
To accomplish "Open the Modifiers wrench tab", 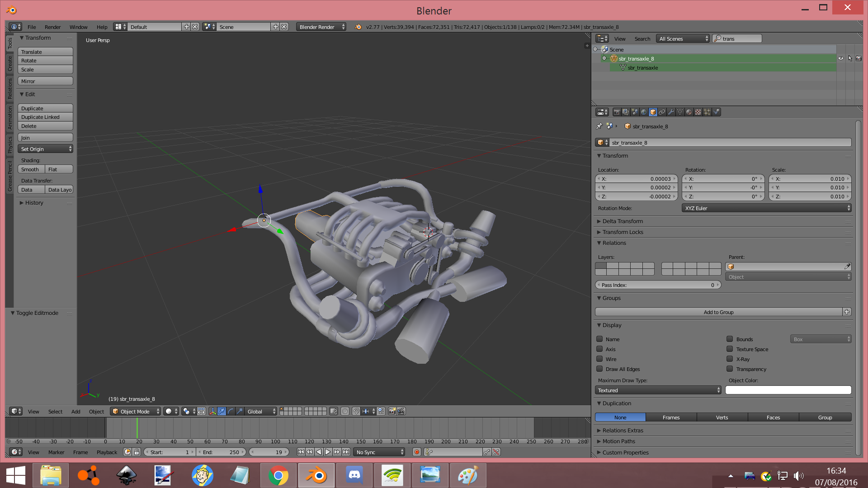I will point(671,112).
